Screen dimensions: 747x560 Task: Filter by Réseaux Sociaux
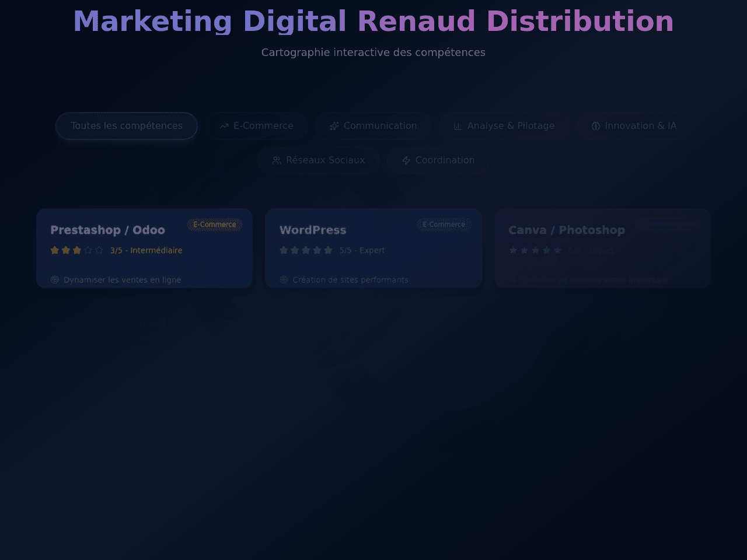click(x=319, y=160)
